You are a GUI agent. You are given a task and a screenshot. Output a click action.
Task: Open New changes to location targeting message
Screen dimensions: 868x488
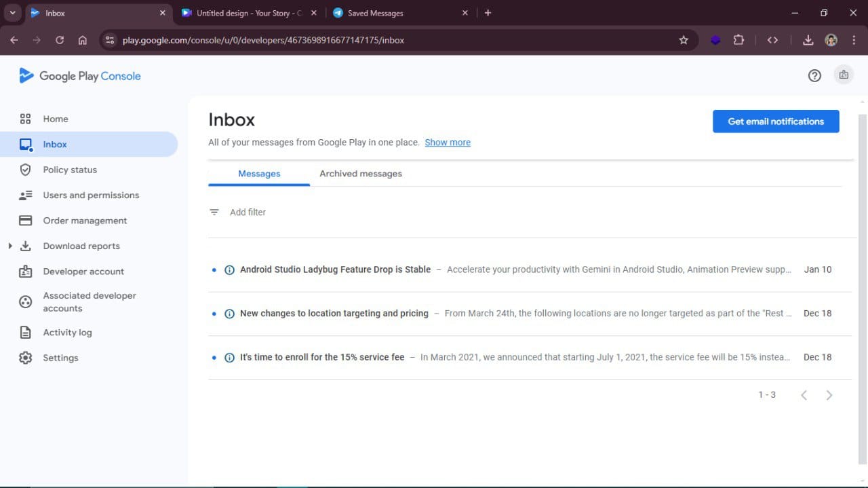pos(530,314)
